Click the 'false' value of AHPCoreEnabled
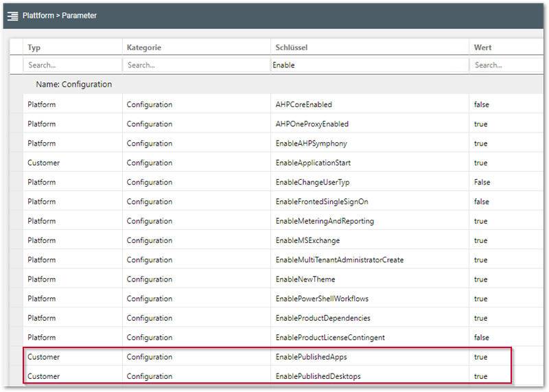 (482, 104)
